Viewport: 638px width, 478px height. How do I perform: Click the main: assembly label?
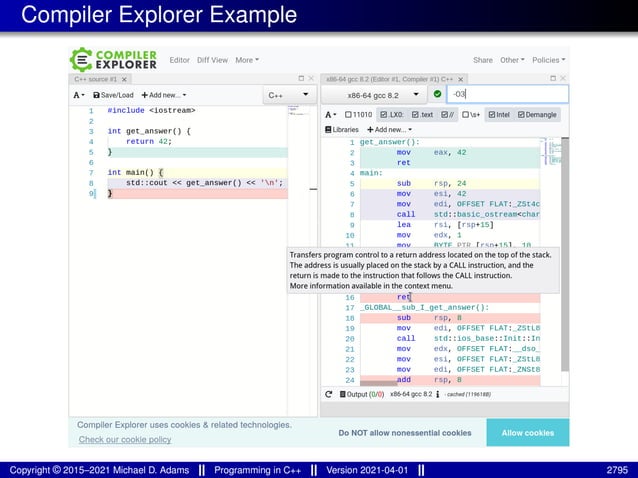pos(371,173)
